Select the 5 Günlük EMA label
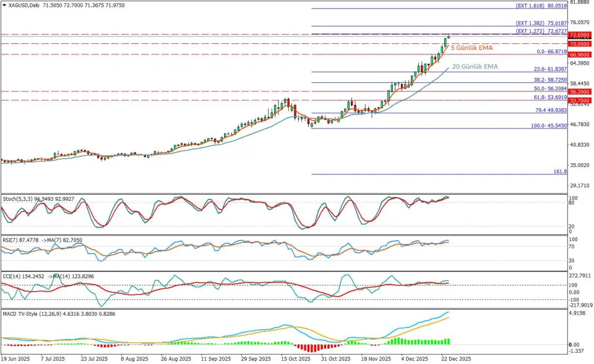 [x=472, y=47]
